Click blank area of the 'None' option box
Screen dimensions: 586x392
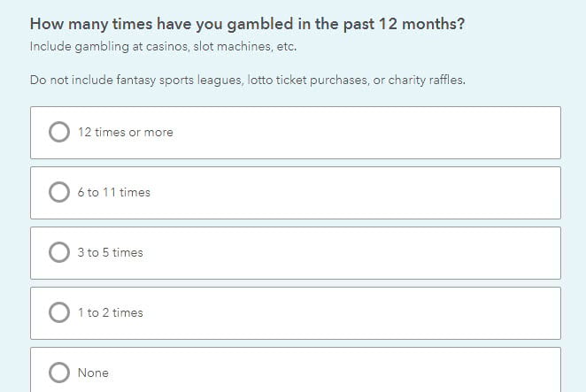372,373
